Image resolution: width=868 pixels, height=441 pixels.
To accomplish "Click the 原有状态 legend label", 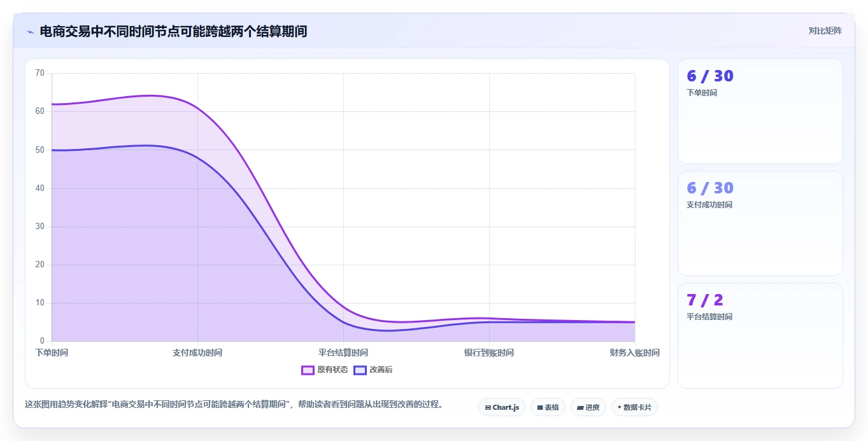I will pos(332,370).
